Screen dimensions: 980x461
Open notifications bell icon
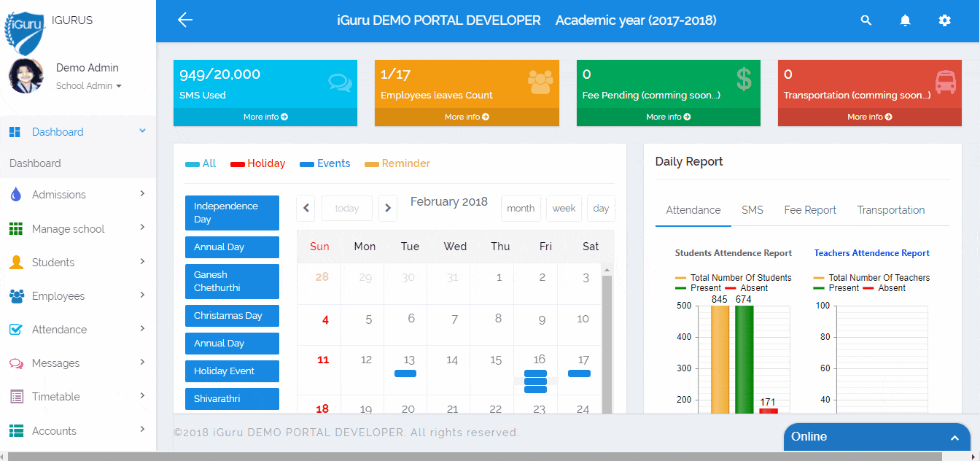906,20
